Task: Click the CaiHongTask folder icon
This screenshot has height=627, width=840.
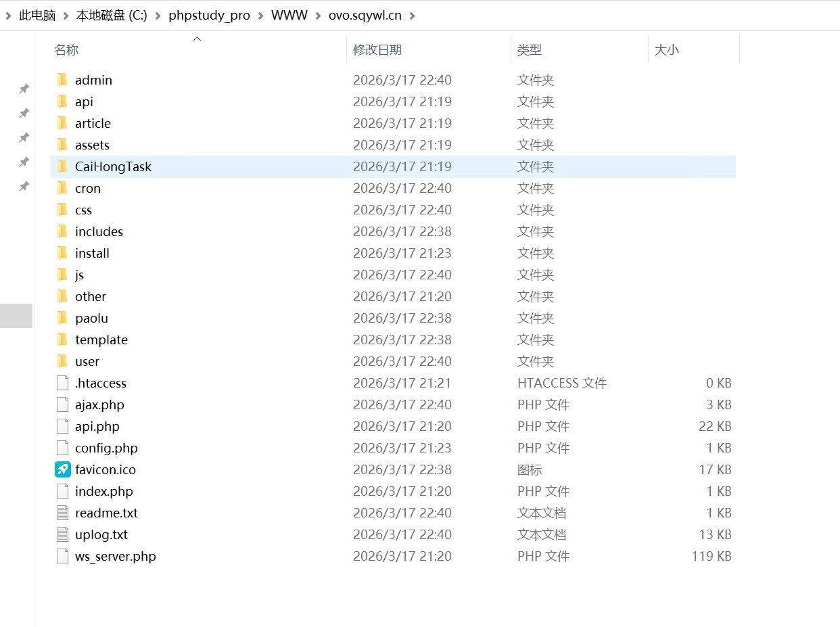Action: (x=62, y=166)
